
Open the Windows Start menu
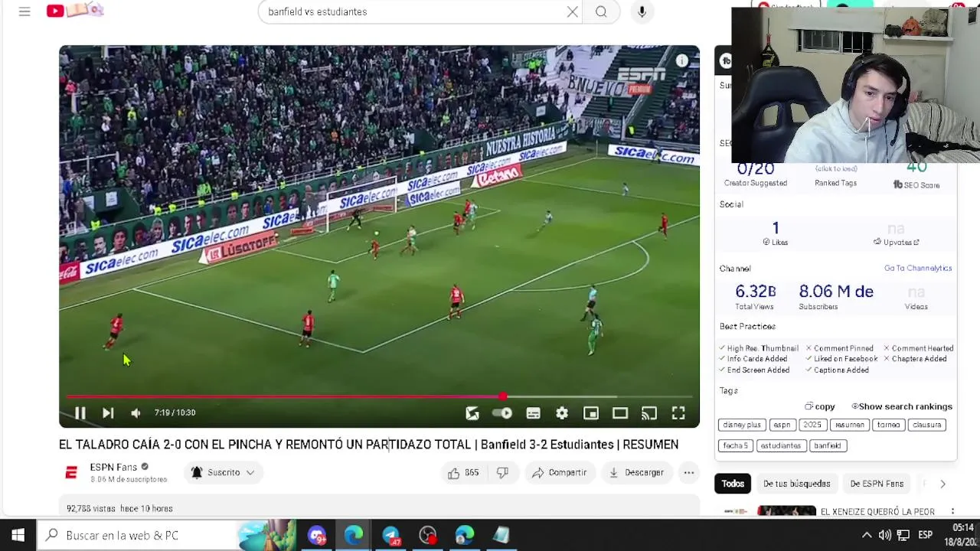pyautogui.click(x=18, y=535)
